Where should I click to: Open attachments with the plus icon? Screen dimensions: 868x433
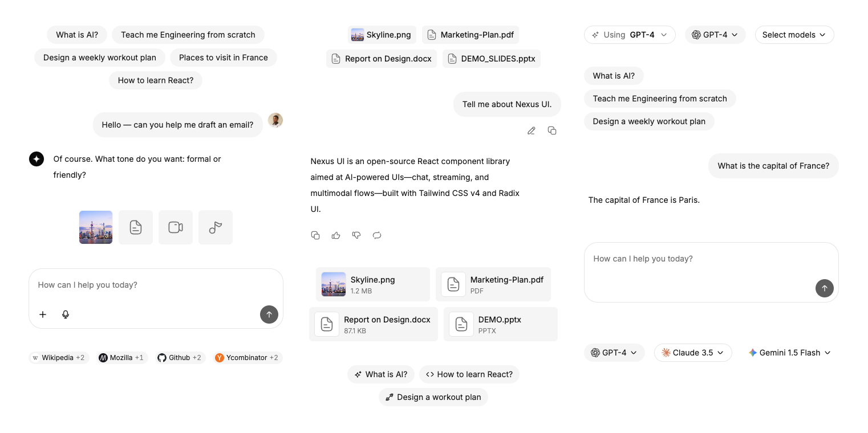click(x=43, y=314)
